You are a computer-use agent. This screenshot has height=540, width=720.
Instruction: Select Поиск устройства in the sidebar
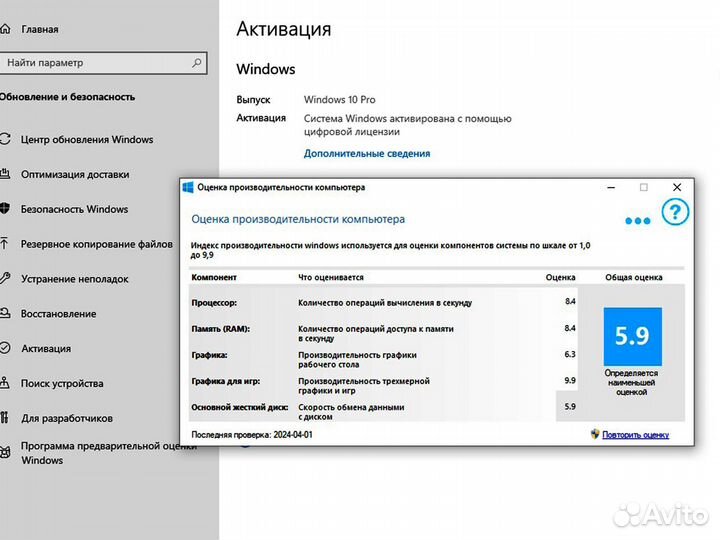[x=61, y=383]
